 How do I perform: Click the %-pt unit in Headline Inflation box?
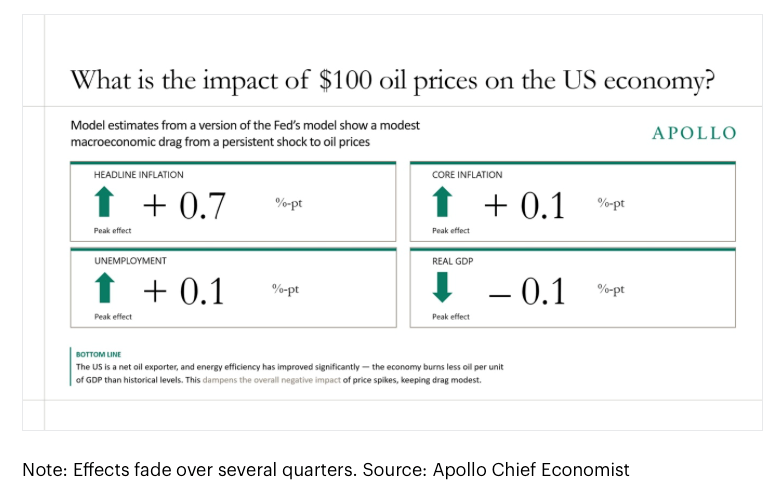pos(289,203)
